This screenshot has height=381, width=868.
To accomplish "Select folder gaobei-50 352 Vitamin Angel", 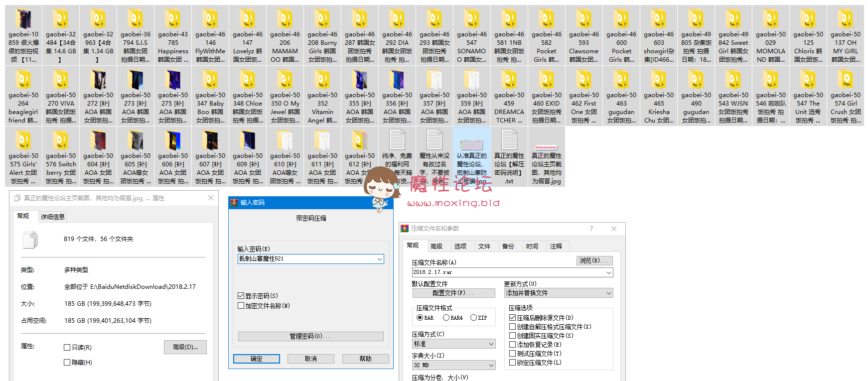I will [322, 96].
